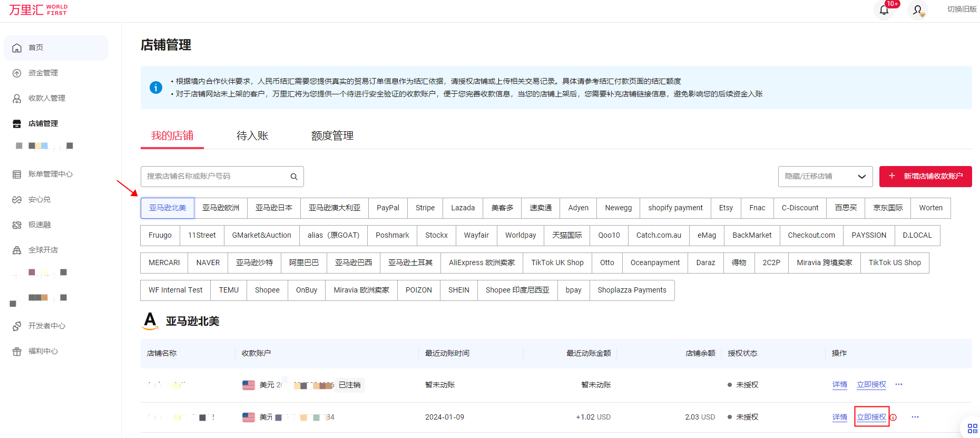Click the store name search field

pyautogui.click(x=216, y=177)
